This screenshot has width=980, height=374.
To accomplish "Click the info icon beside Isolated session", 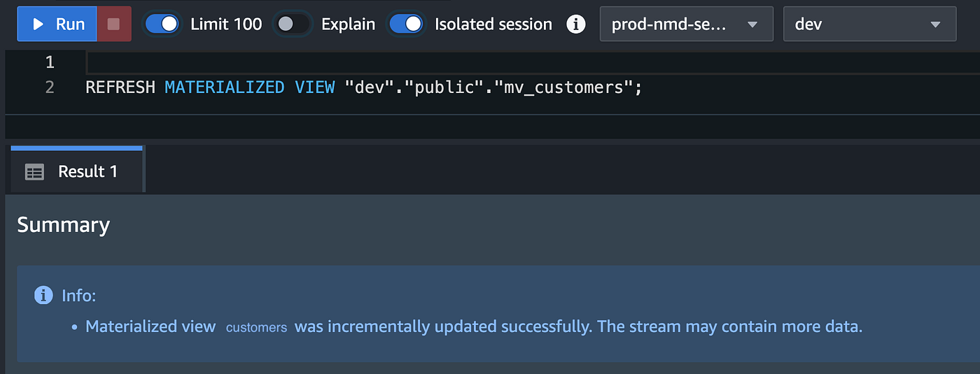I will coord(575,24).
